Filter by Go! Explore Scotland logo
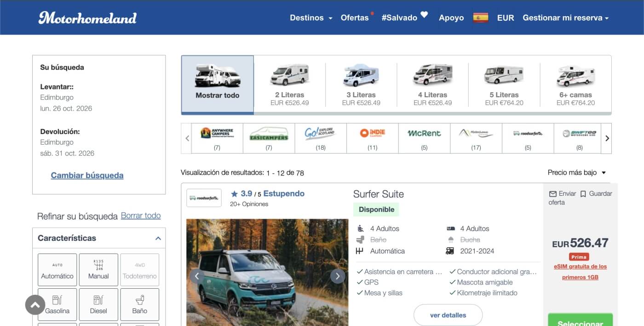The width and height of the screenshot is (644, 326). (x=321, y=134)
